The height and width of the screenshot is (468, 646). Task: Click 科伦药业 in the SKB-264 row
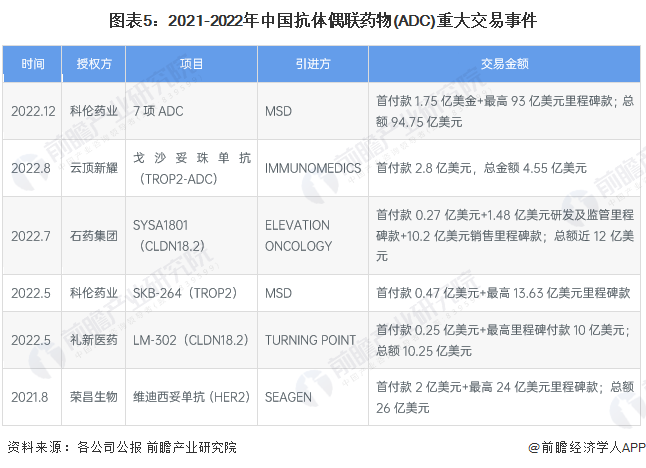tap(94, 293)
